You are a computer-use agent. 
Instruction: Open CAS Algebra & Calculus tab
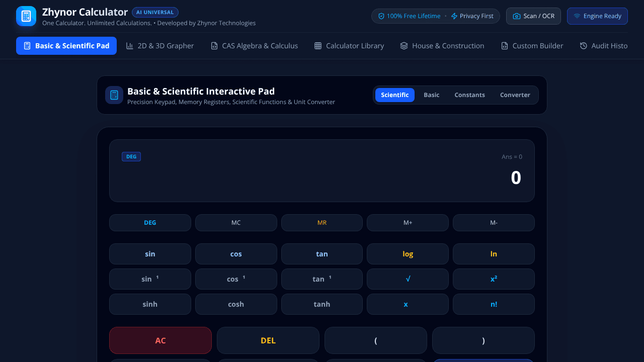254,46
